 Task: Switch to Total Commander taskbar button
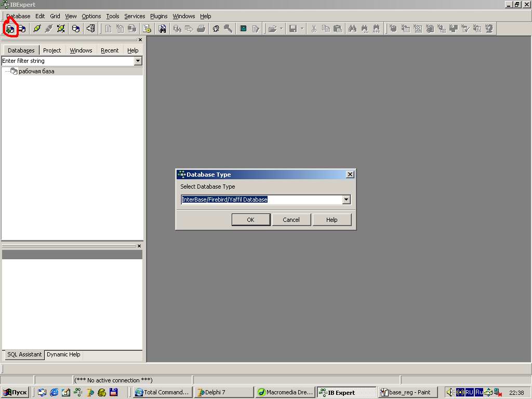pyautogui.click(x=163, y=392)
